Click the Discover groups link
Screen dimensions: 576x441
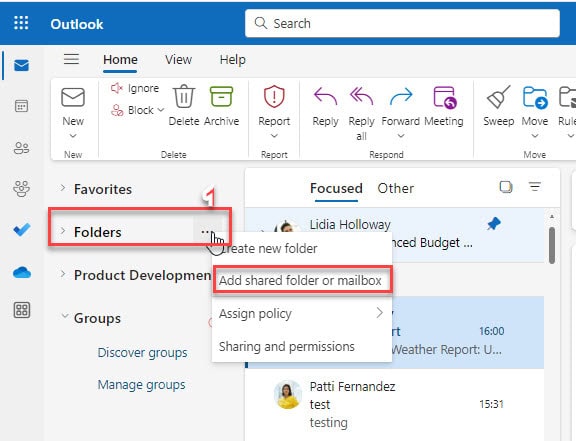click(x=143, y=353)
